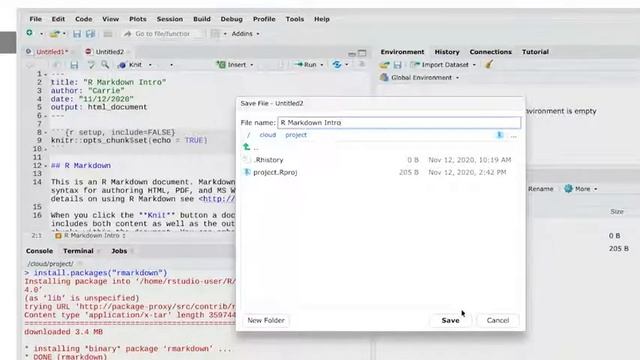
Task: Click the editor toolbar save document icon
Action: coord(74,65)
